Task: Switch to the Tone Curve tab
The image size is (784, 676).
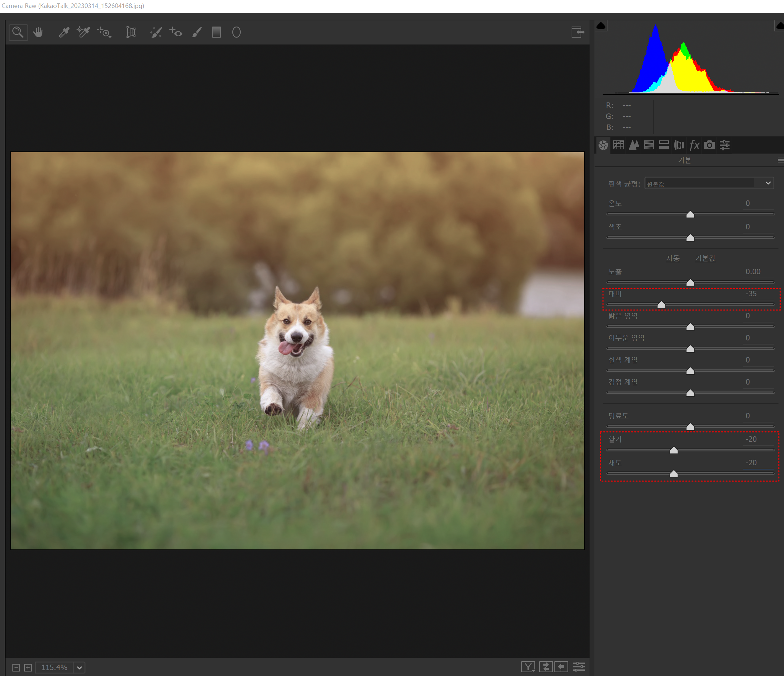Action: click(619, 145)
